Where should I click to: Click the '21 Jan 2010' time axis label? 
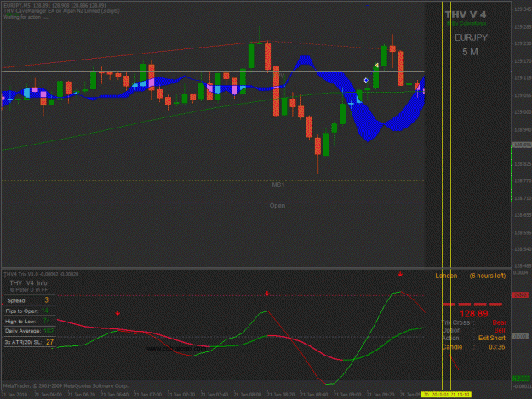[x=14, y=395]
